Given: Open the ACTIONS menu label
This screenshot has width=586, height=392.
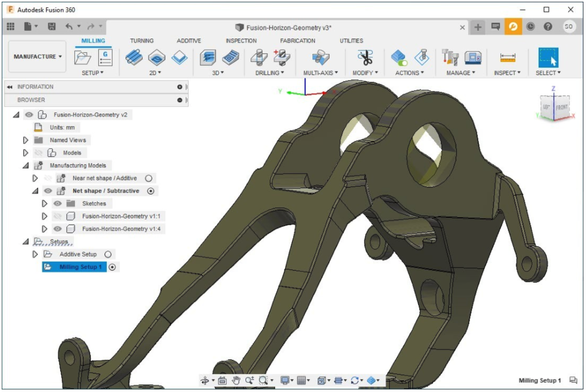Looking at the screenshot, I should click(x=409, y=73).
